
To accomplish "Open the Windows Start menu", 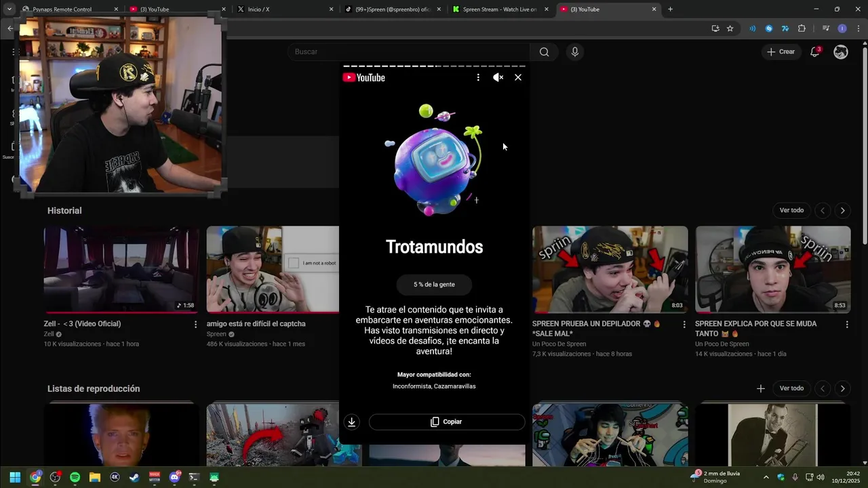I will pos(15,477).
